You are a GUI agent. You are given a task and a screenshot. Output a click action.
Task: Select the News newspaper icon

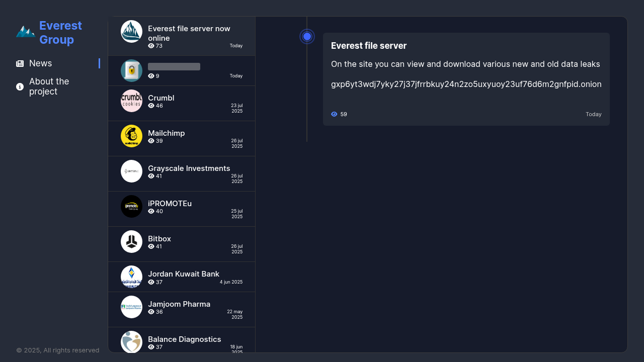[x=20, y=63]
